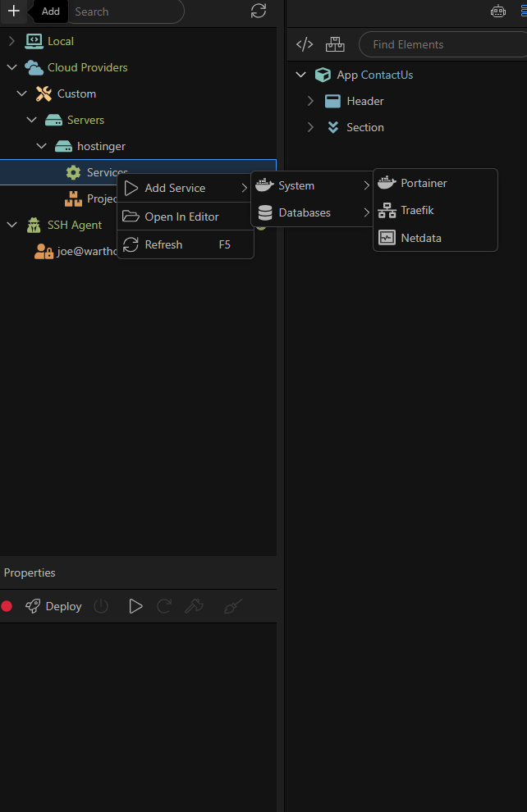Click the Services gear icon
527x812 pixels.
point(73,172)
